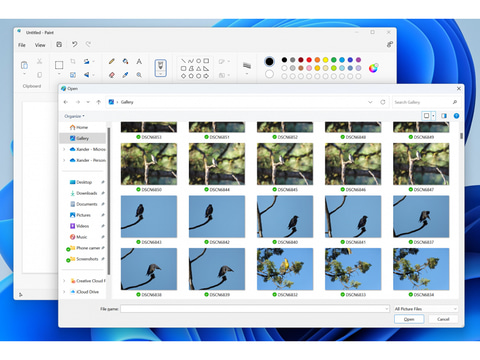Select the DSCN6850 thumbnail
The height and width of the screenshot is (360, 480).
tap(149, 164)
